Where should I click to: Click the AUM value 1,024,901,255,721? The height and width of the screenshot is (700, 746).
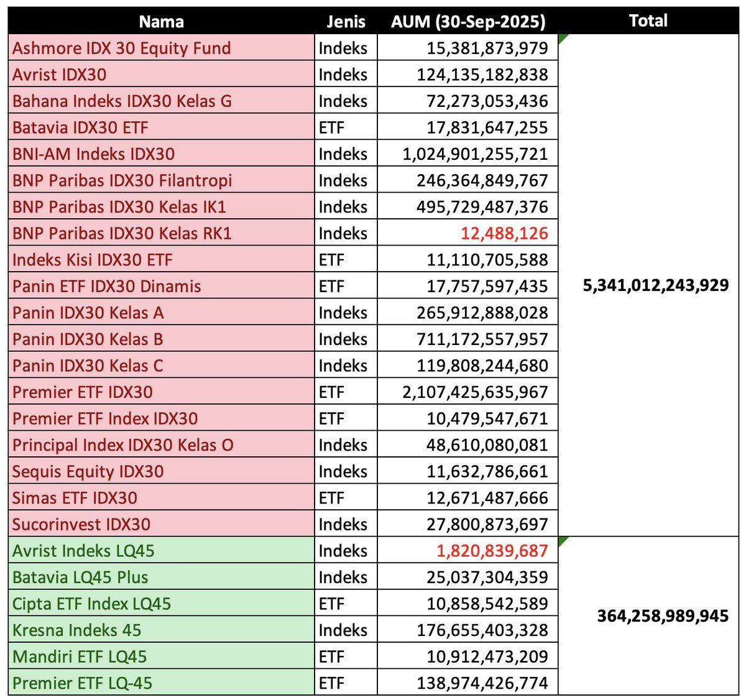pyautogui.click(x=476, y=154)
